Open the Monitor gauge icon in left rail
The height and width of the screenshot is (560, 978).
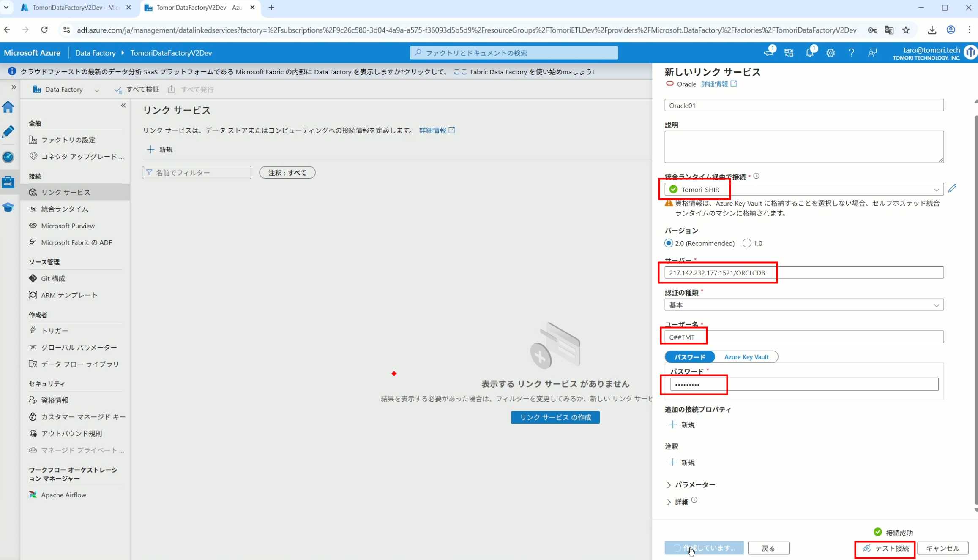point(8,157)
